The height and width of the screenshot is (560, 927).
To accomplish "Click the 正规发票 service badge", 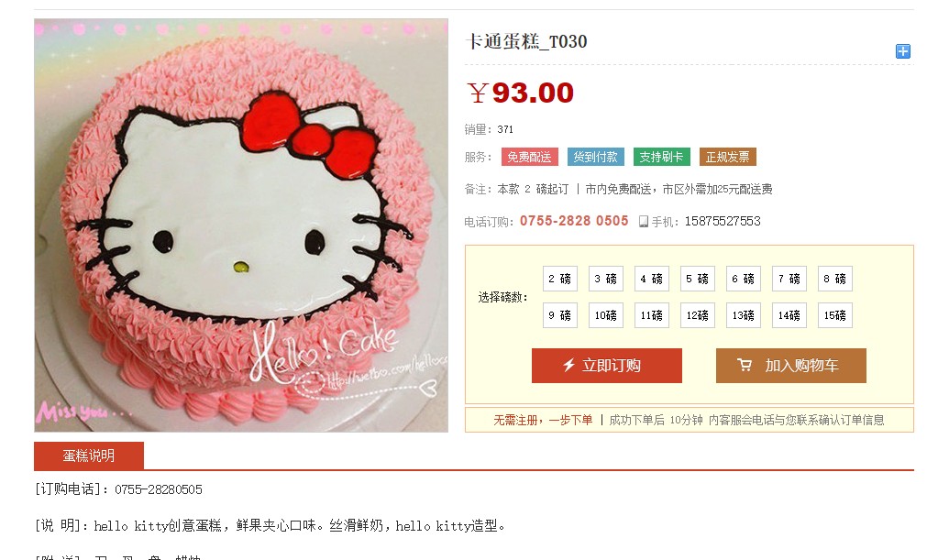I will [x=727, y=157].
